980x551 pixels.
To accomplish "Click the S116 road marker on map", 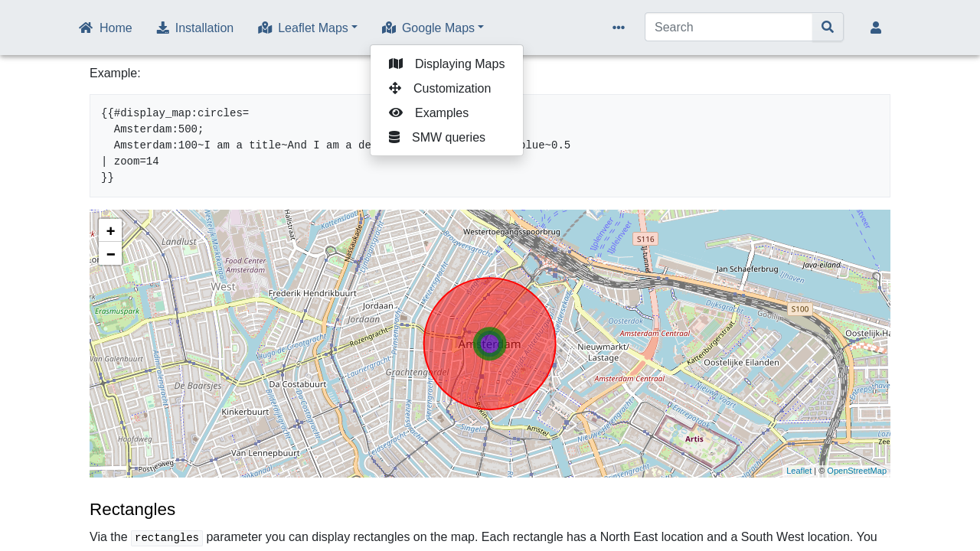I will 645,240.
